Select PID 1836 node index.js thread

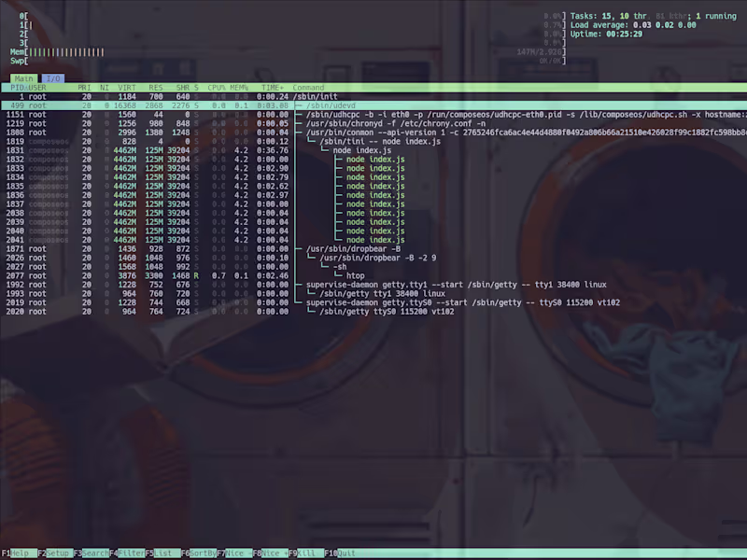click(373, 195)
